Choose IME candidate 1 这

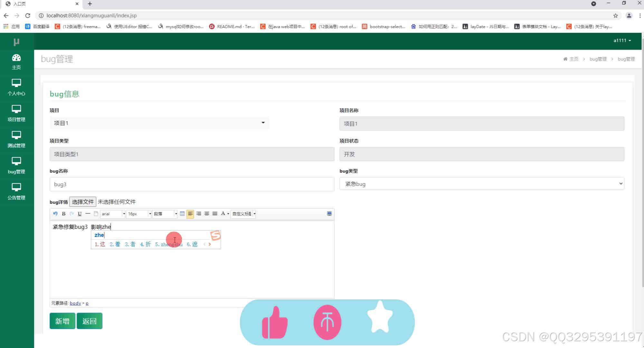pos(100,244)
